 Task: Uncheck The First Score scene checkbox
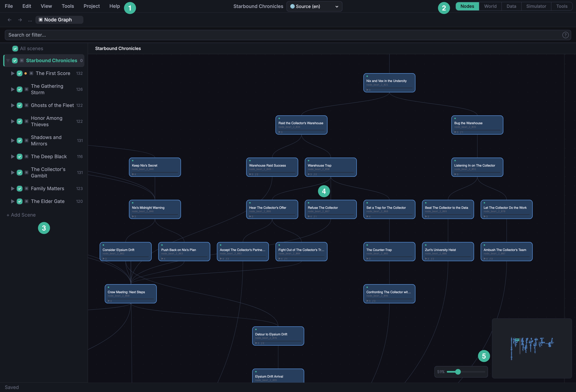coord(20,73)
